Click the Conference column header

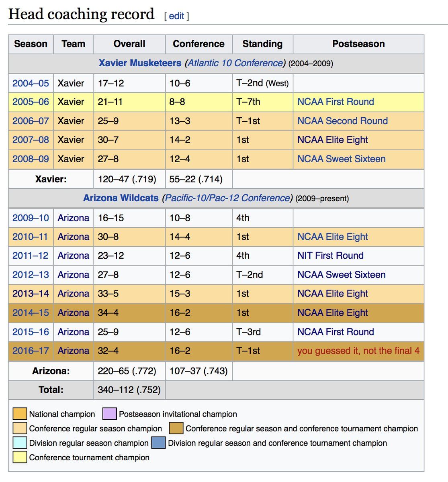point(198,44)
